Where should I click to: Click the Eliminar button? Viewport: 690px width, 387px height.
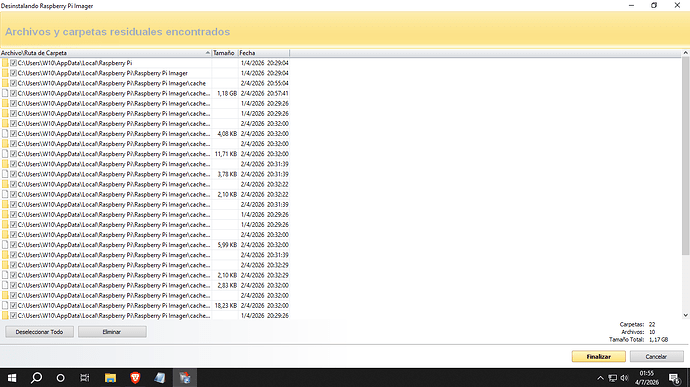click(112, 332)
